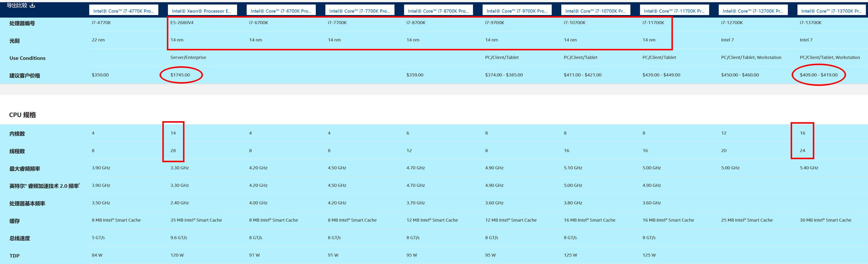The height and width of the screenshot is (264, 868).
Task: Click the i7-8700K 6 cores value
Action: [x=408, y=133]
